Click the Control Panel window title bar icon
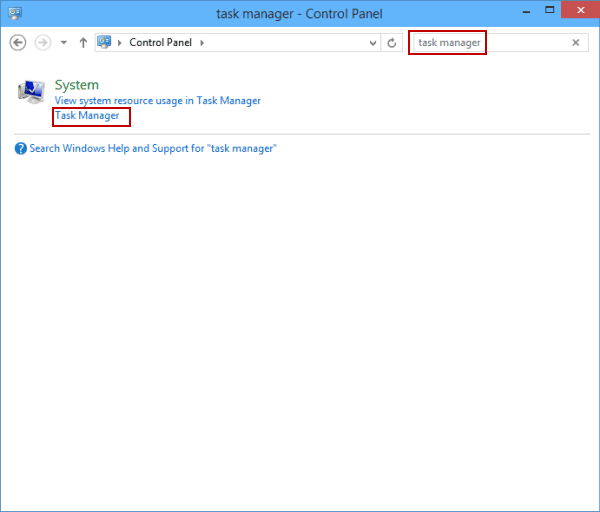 15,13
